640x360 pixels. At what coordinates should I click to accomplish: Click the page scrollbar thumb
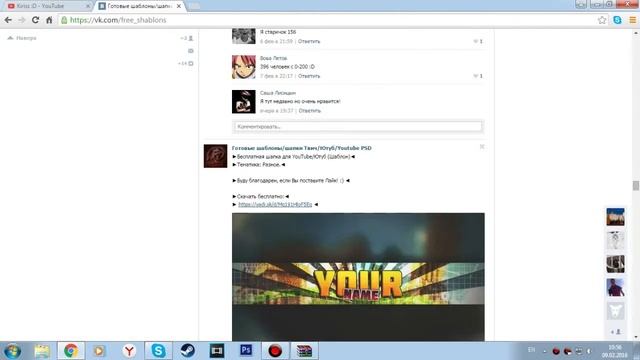coord(636,186)
